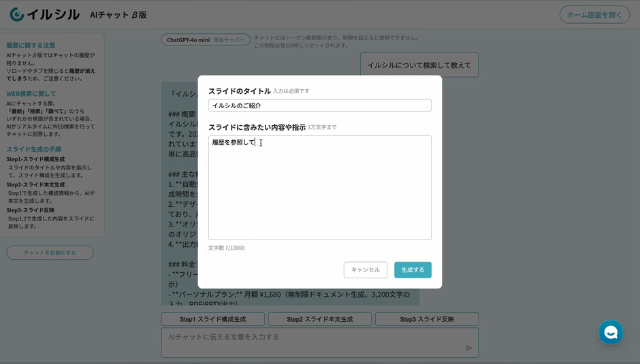The image size is (640, 364).
Task: Click the スライド生成の手順 heading
Action: click(x=33, y=149)
